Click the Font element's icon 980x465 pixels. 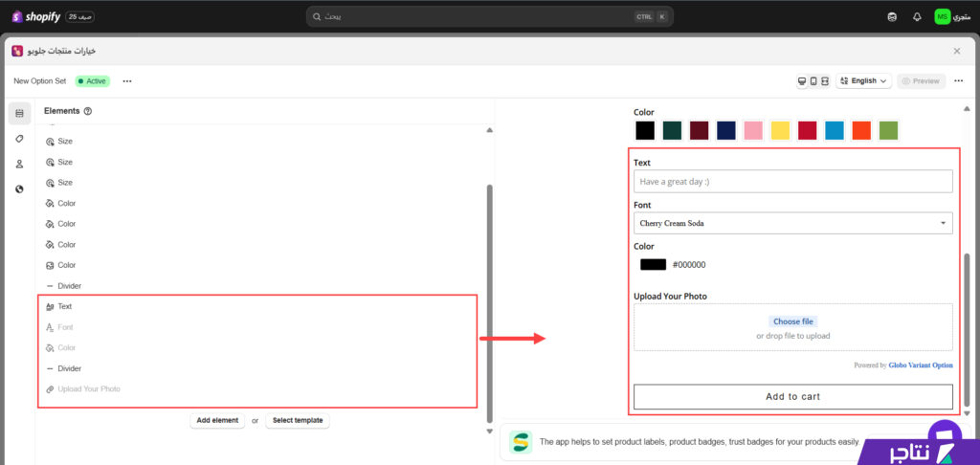click(50, 327)
